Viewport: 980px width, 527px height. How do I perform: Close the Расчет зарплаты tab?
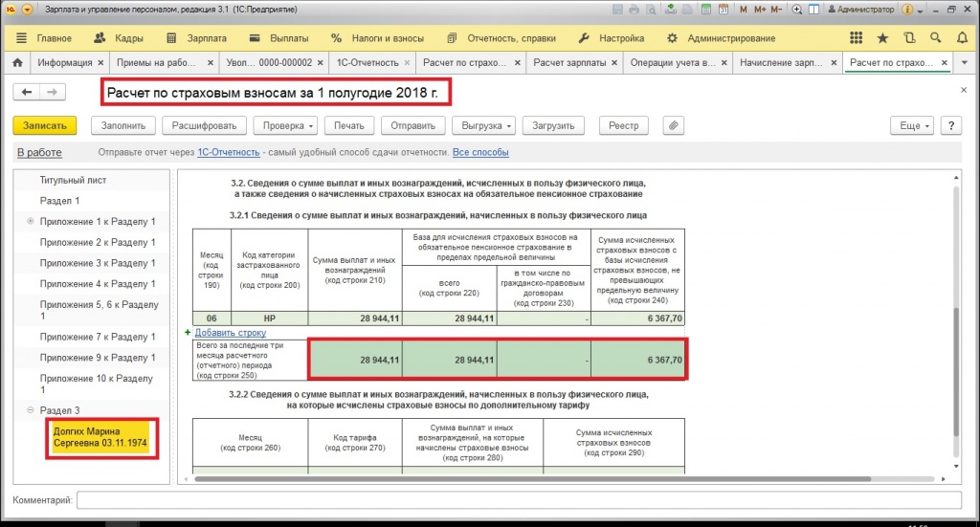[x=614, y=62]
